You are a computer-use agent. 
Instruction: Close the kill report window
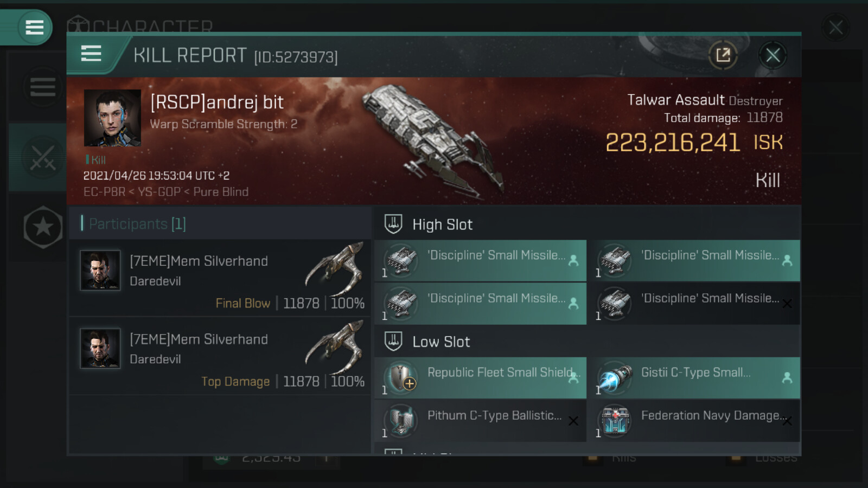coord(773,55)
